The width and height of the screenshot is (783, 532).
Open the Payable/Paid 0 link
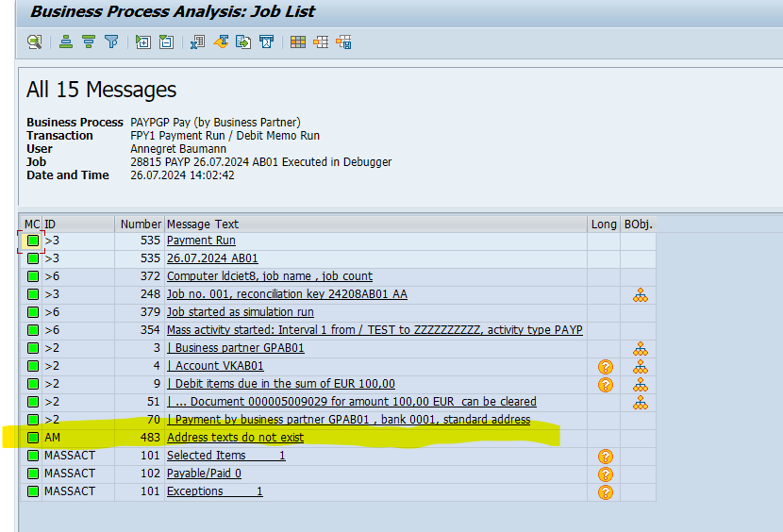pyautogui.click(x=204, y=474)
